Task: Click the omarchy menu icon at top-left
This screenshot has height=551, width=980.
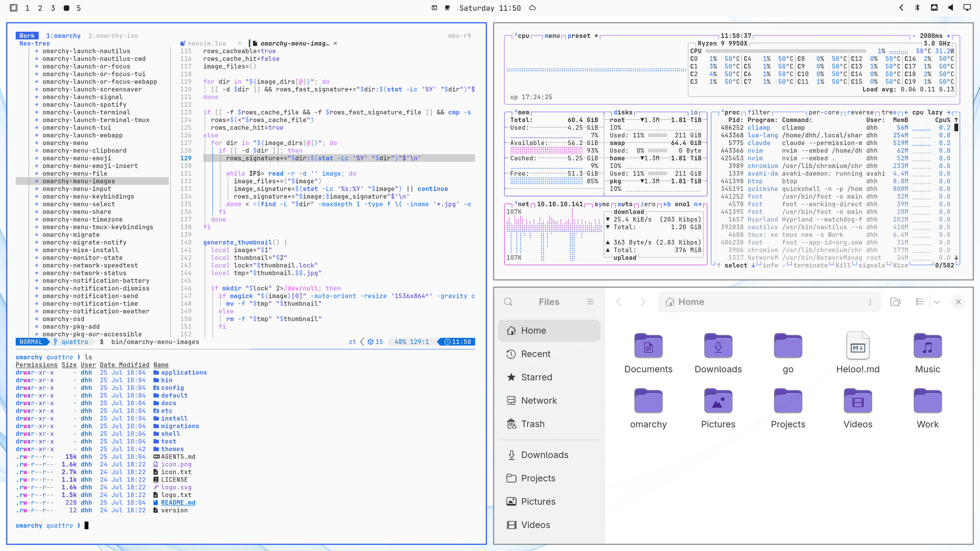Action: click(x=14, y=8)
